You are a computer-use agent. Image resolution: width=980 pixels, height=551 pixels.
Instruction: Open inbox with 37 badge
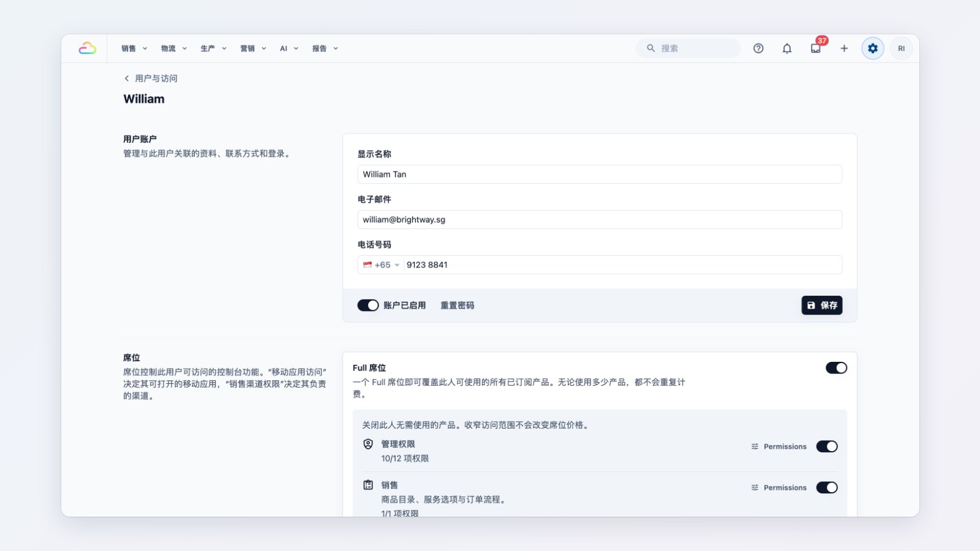click(816, 48)
